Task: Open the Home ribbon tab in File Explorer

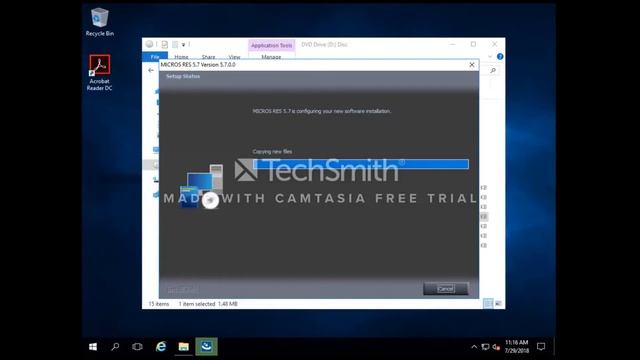Action: click(181, 57)
